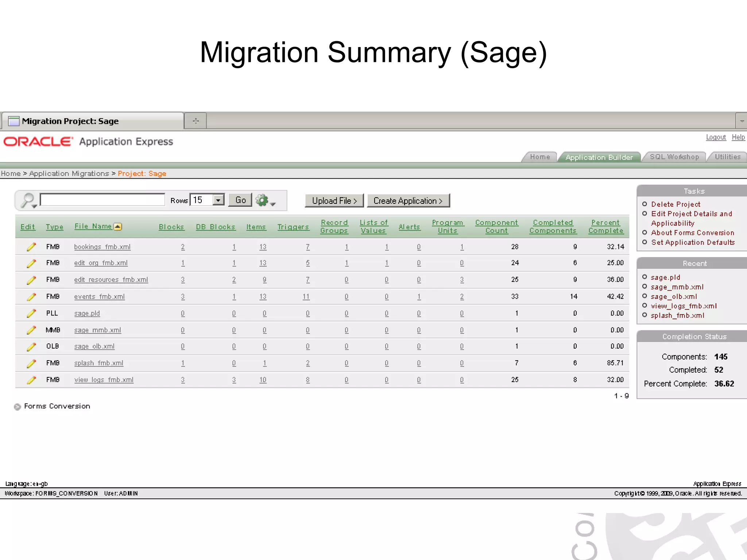Image resolution: width=747 pixels, height=560 pixels.
Task: Sort by the Edit column header
Action: tap(28, 227)
